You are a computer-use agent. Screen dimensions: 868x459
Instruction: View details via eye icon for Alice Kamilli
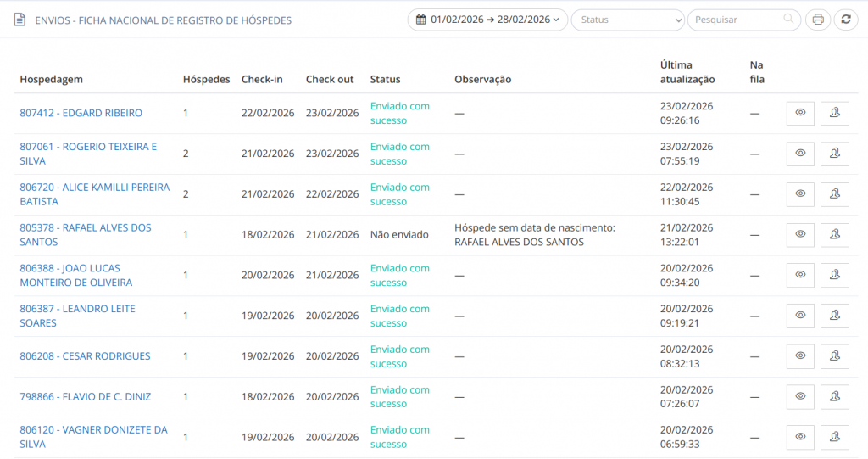tap(800, 194)
